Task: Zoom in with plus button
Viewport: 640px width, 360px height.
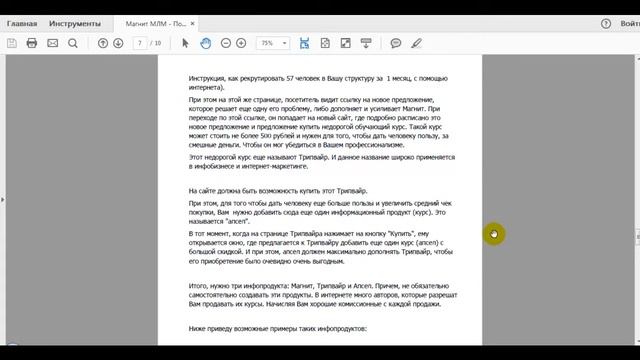Action: (241, 43)
